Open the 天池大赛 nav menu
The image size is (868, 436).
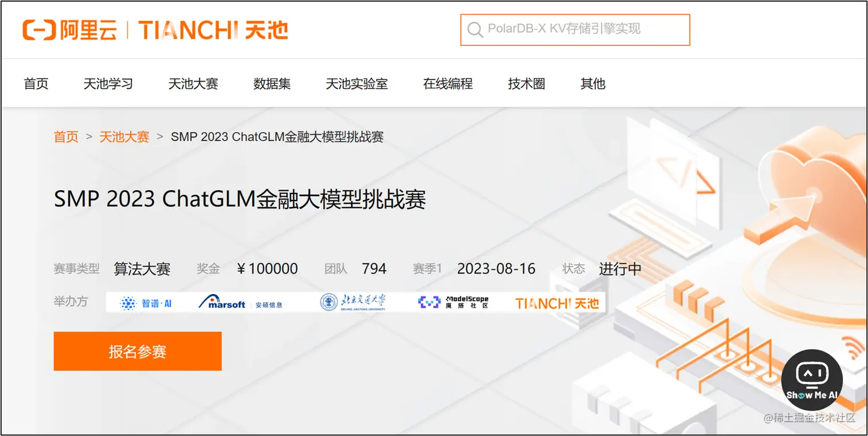[x=193, y=84]
